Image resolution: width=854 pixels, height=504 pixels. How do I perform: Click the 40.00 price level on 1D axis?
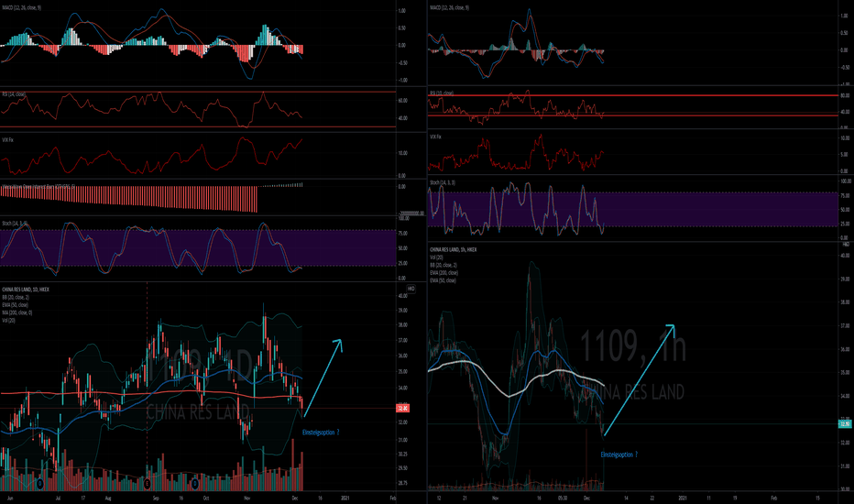(403, 296)
